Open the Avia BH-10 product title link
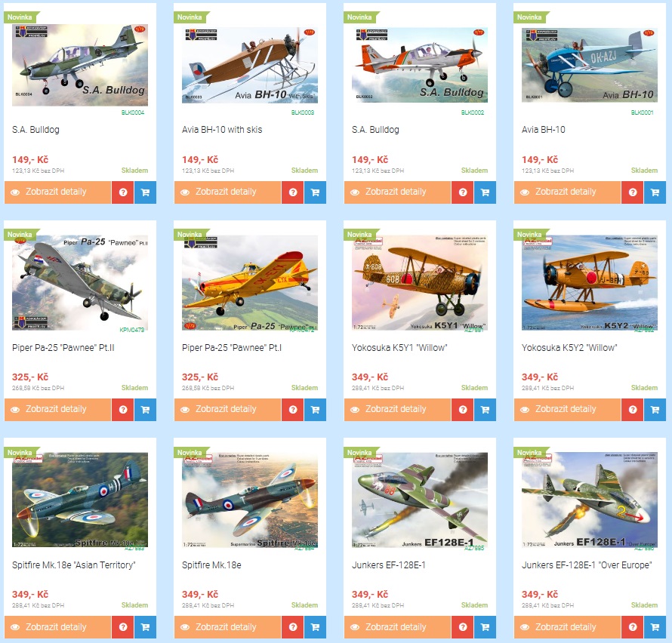 click(x=543, y=129)
